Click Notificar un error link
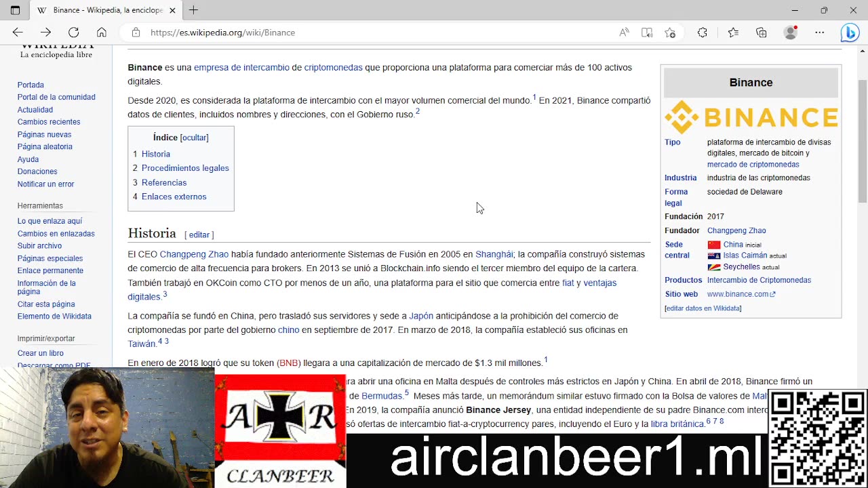This screenshot has width=868, height=488. pyautogui.click(x=45, y=184)
